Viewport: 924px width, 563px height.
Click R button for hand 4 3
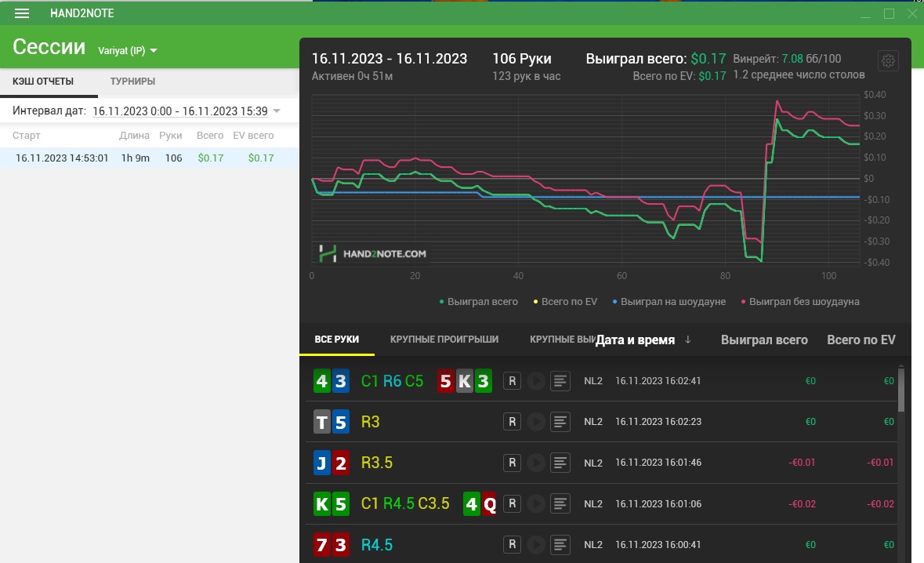click(x=512, y=381)
